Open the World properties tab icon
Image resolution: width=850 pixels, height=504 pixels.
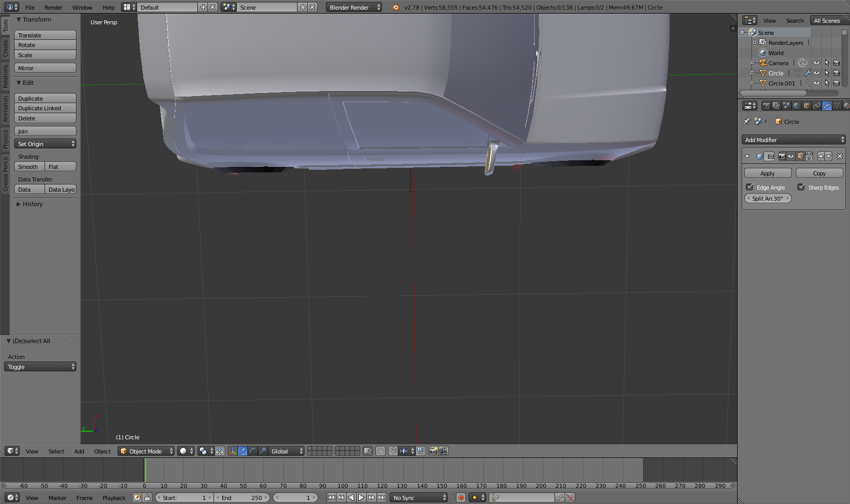click(x=796, y=106)
